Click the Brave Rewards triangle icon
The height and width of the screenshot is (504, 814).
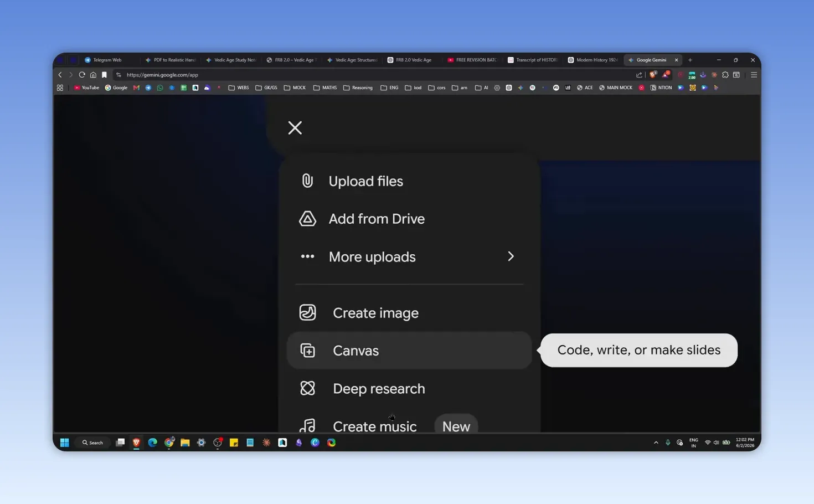666,74
